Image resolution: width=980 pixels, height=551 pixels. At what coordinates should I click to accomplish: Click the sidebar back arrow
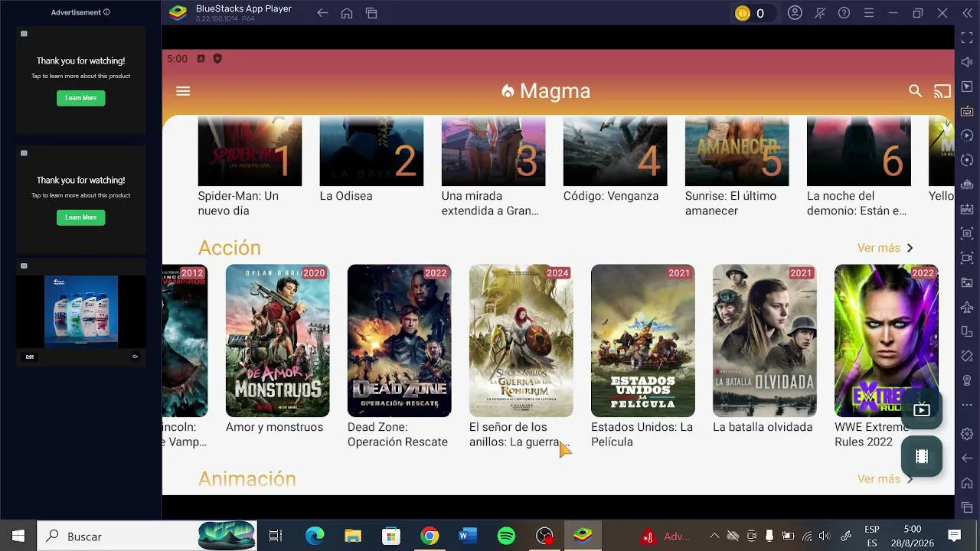[967, 458]
